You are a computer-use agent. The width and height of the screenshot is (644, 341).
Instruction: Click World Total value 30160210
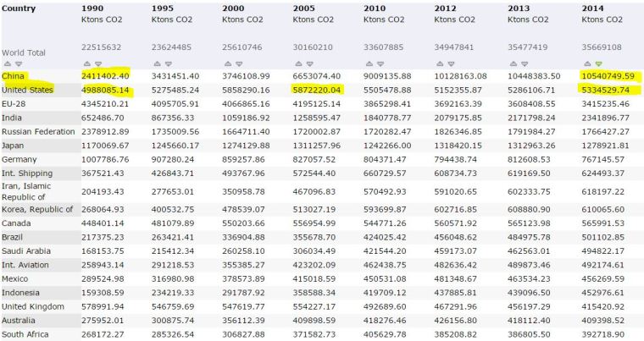[x=313, y=47]
